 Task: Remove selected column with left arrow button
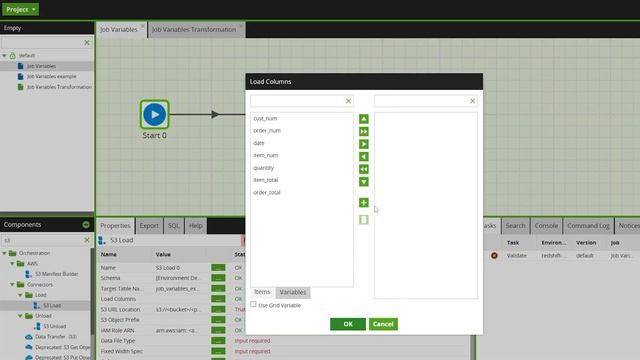pyautogui.click(x=364, y=157)
